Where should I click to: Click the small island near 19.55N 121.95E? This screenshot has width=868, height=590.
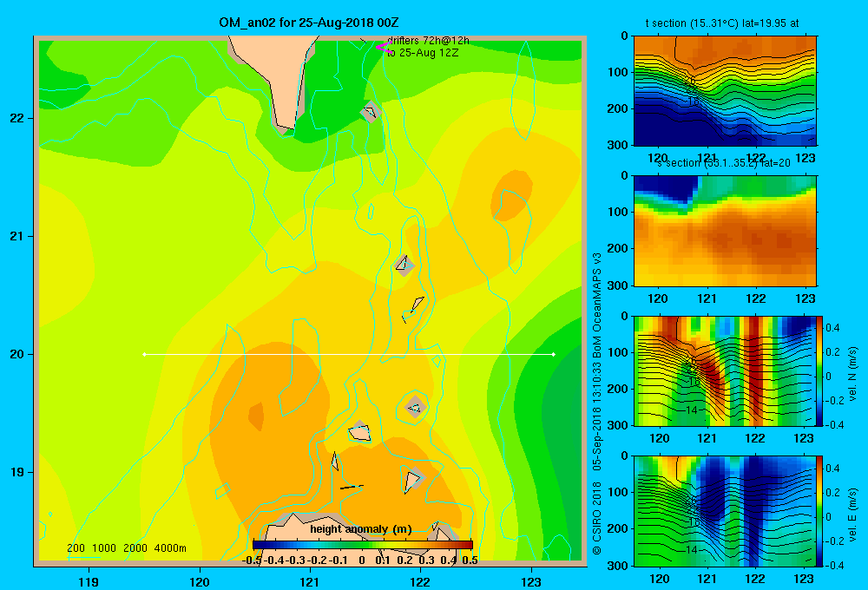point(415,407)
